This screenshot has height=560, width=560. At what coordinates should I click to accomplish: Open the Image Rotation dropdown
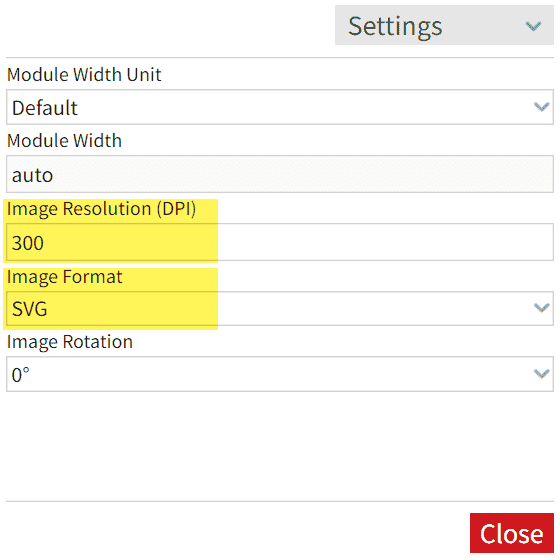click(280, 374)
